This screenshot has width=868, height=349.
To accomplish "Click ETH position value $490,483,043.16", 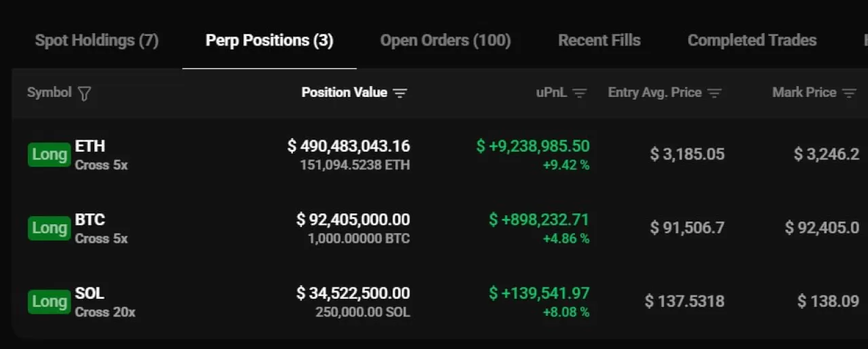I will [349, 146].
